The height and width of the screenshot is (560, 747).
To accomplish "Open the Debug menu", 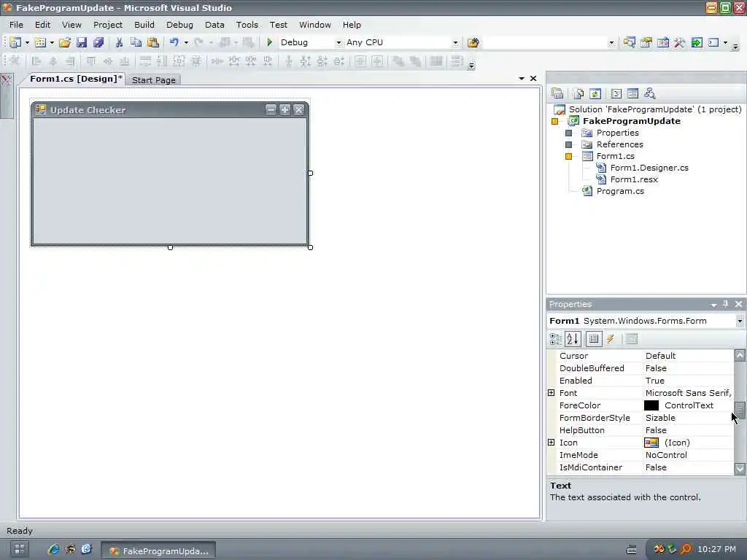I will 179,25.
